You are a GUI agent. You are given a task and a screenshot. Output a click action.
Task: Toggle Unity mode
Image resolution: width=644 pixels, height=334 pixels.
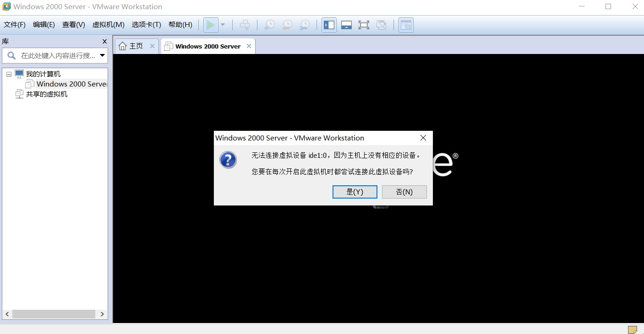pos(381,25)
